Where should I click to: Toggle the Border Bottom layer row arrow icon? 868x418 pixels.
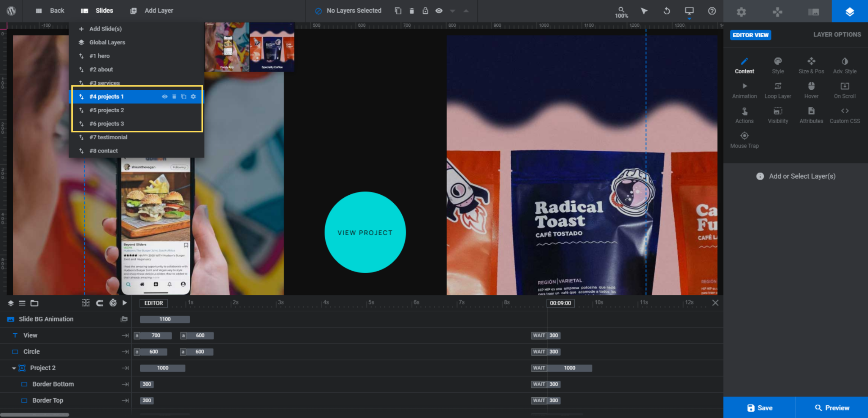tap(125, 384)
